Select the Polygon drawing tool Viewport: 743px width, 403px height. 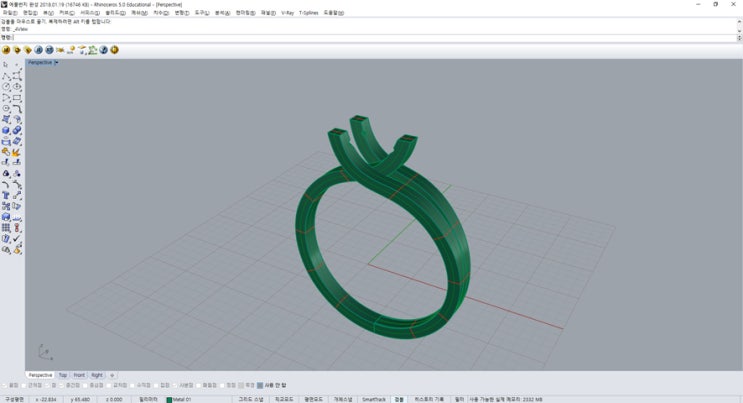click(6, 109)
